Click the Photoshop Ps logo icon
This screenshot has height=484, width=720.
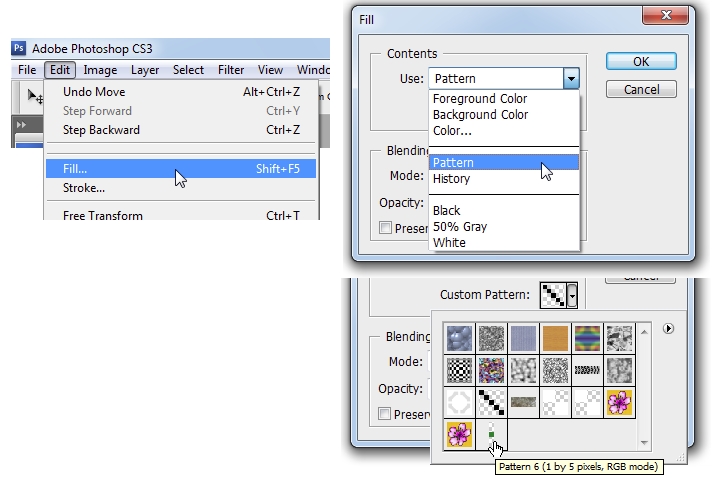18,48
